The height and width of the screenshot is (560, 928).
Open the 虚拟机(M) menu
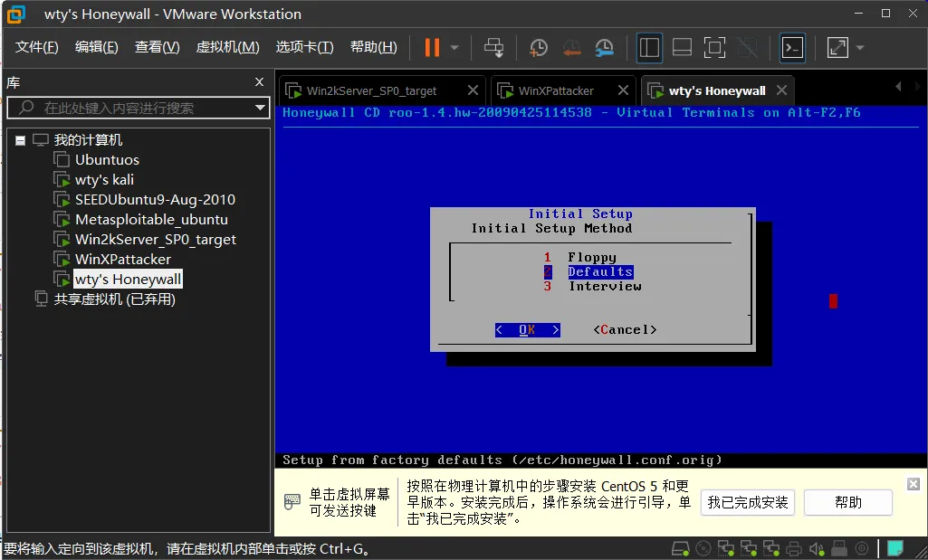(x=228, y=47)
